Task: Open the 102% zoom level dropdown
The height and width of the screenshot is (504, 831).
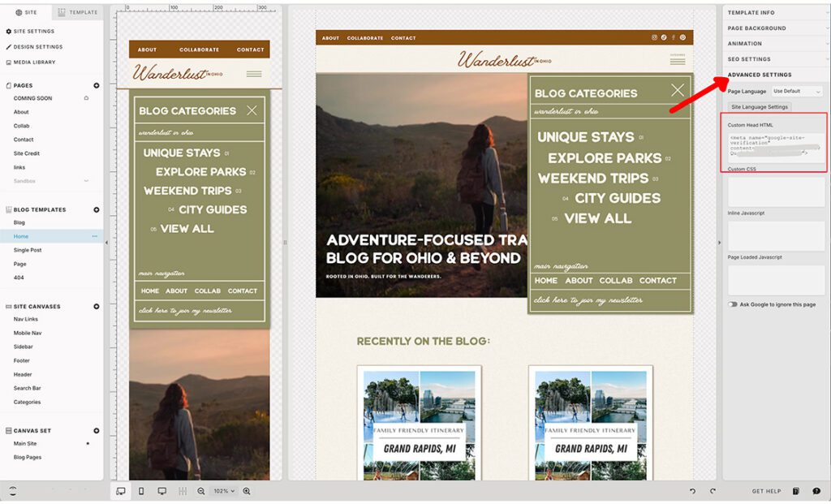Action: 223,491
